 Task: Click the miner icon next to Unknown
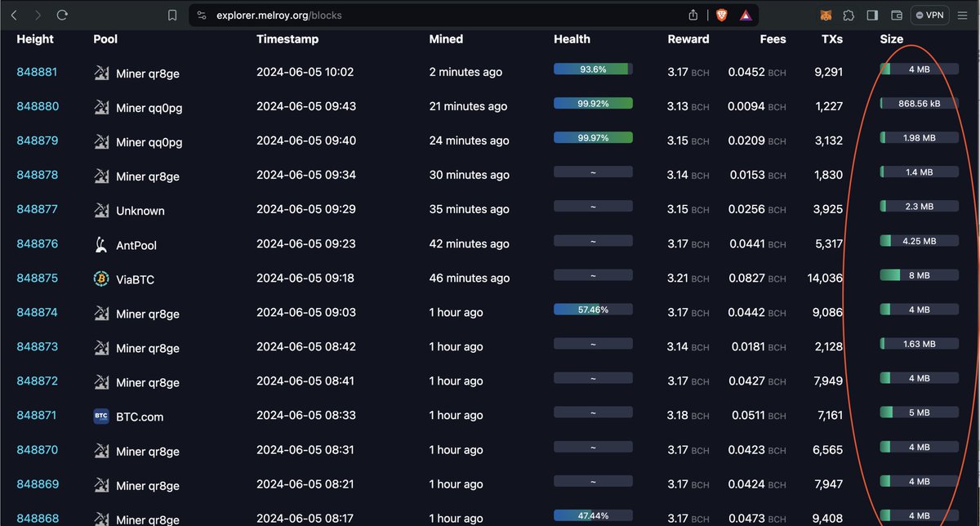[101, 210]
